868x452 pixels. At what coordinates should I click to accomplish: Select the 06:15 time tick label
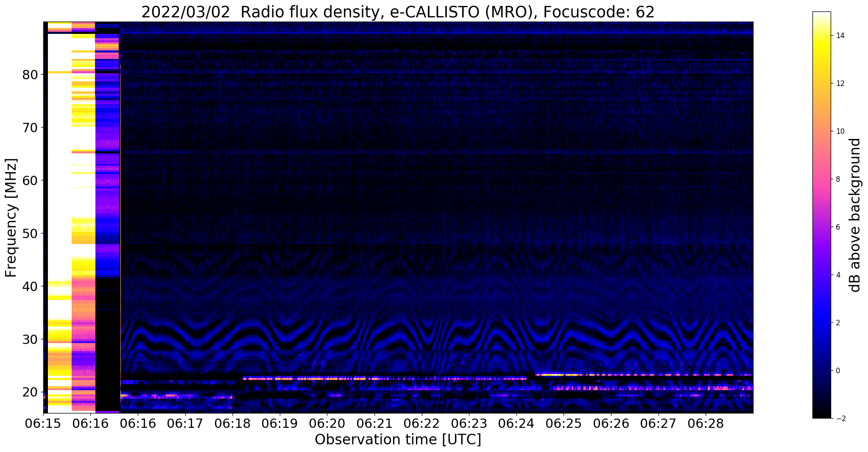(x=43, y=423)
